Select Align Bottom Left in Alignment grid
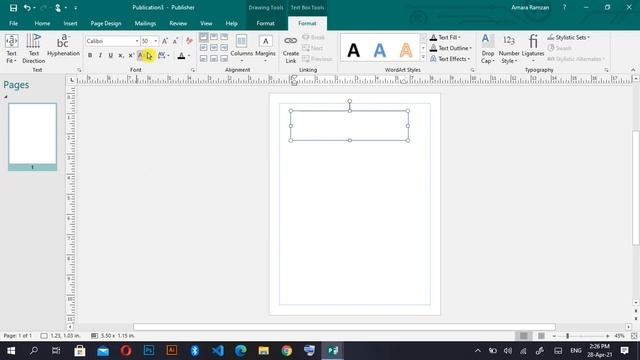Viewport: 640px width, 360px height. pos(203,59)
